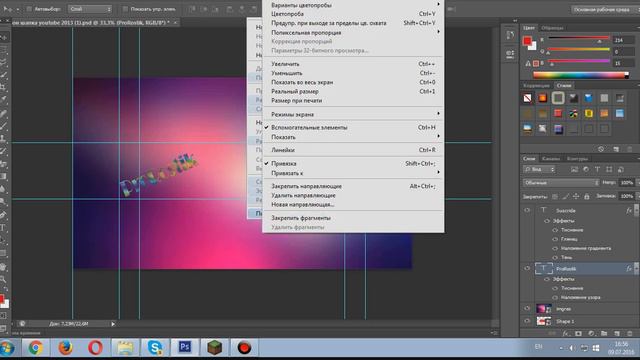Choose Увеличить from the menu
Viewport: 640px width, 360px height.
353,64
